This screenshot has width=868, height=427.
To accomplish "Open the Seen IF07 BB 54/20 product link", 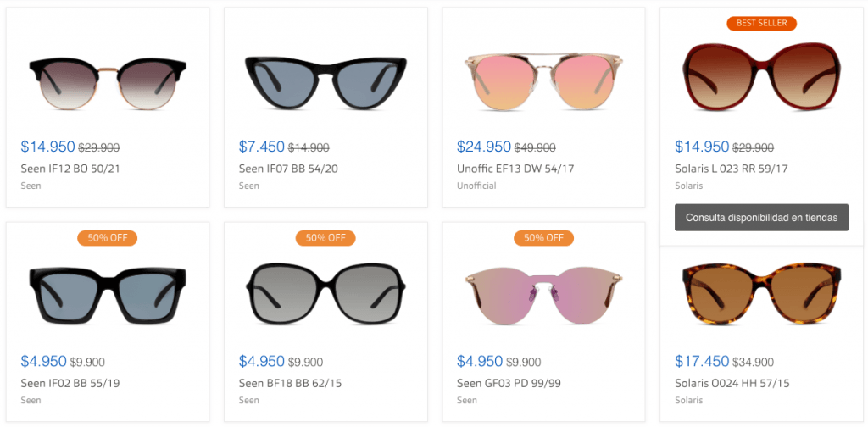I will pyautogui.click(x=288, y=169).
